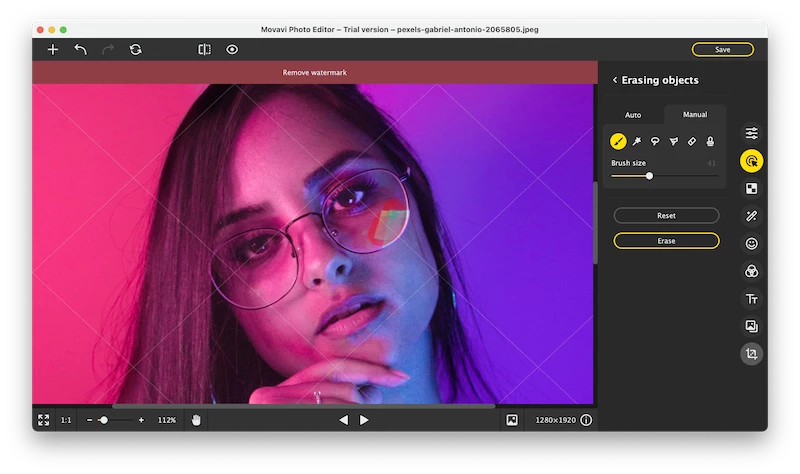This screenshot has height=474, width=800.
Task: Zoom out with the minus button
Action: click(89, 420)
